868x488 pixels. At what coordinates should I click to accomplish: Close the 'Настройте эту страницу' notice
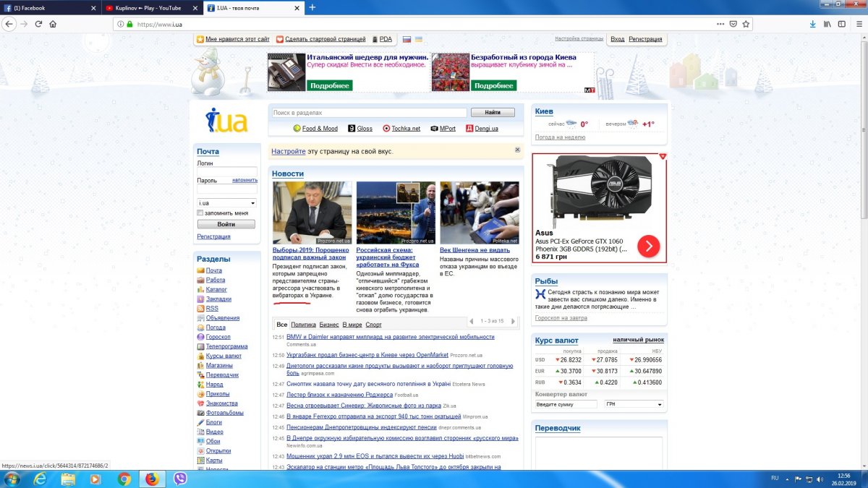click(x=517, y=150)
